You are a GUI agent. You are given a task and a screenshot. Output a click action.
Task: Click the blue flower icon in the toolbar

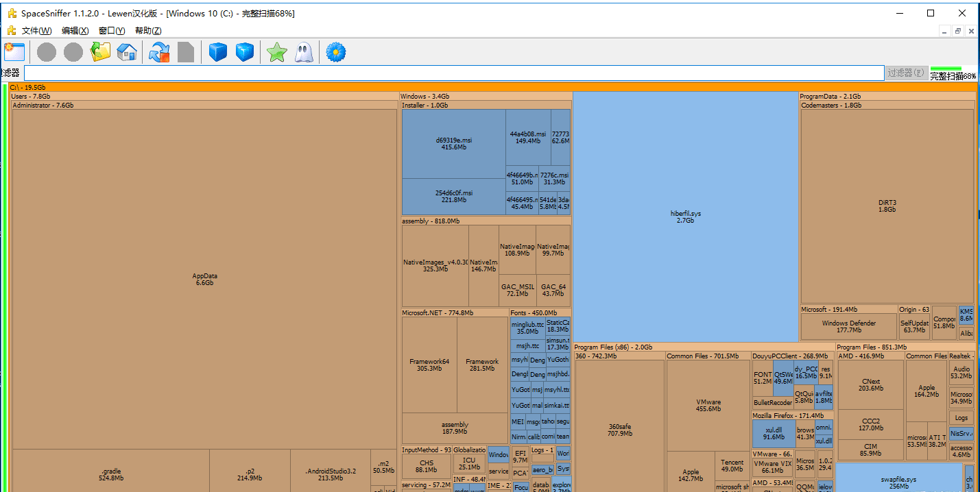click(x=336, y=52)
